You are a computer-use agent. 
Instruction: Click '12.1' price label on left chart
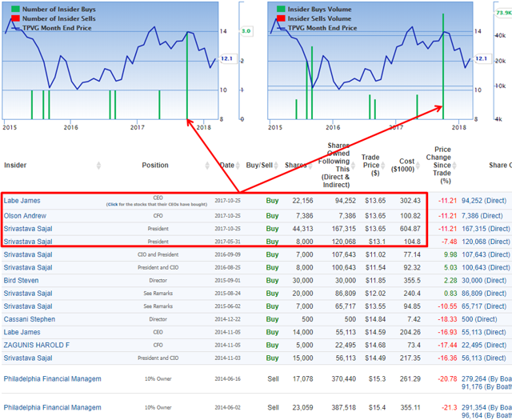click(x=227, y=58)
